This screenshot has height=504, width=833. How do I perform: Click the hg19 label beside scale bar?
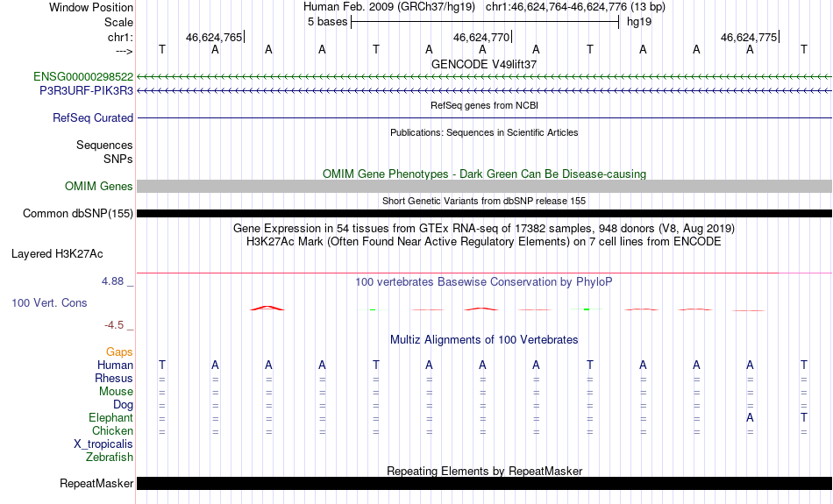click(639, 22)
